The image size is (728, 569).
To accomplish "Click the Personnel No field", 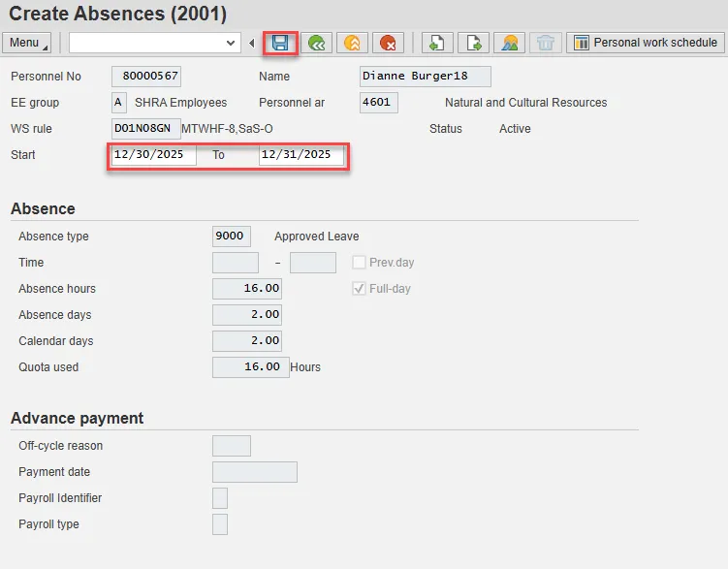I will pos(146,77).
